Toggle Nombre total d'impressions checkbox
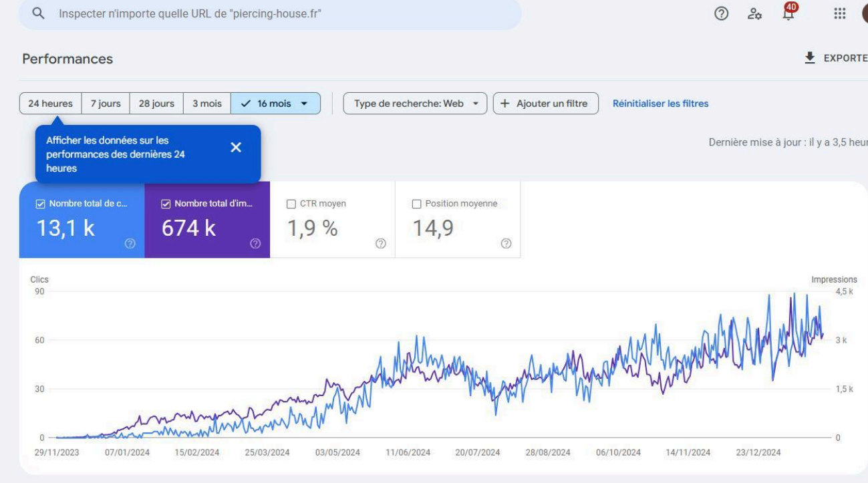The width and height of the screenshot is (868, 483). (166, 204)
